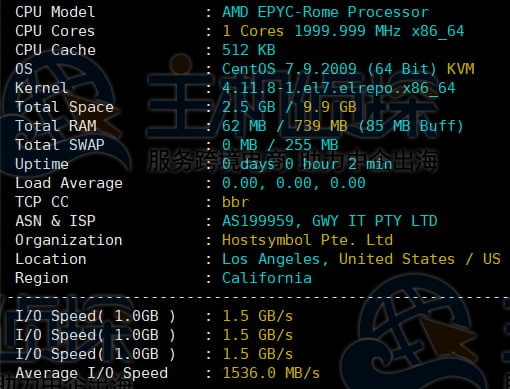Select the CPU Cores value line
The image size is (510, 389).
343,31
